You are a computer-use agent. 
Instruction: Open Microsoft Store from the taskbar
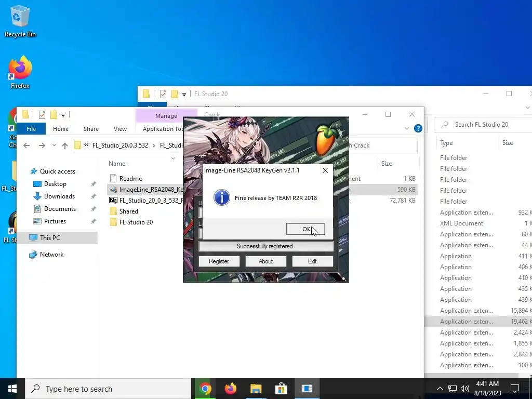(x=281, y=389)
